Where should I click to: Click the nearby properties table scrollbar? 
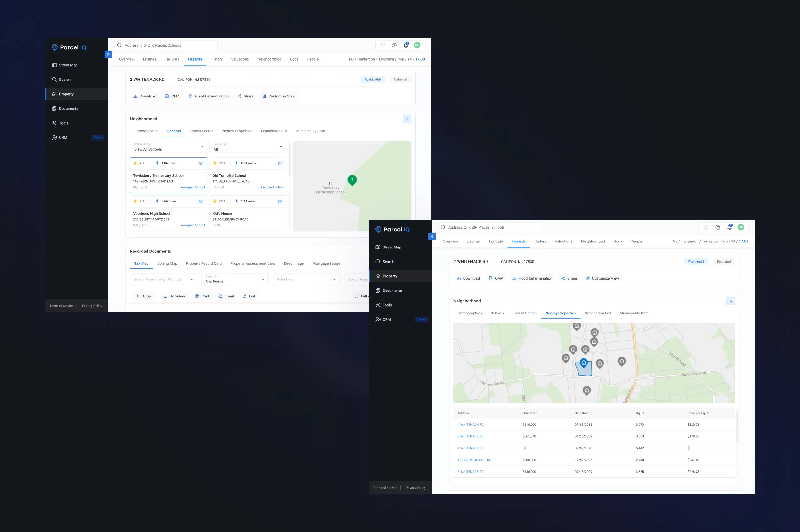tap(737, 427)
